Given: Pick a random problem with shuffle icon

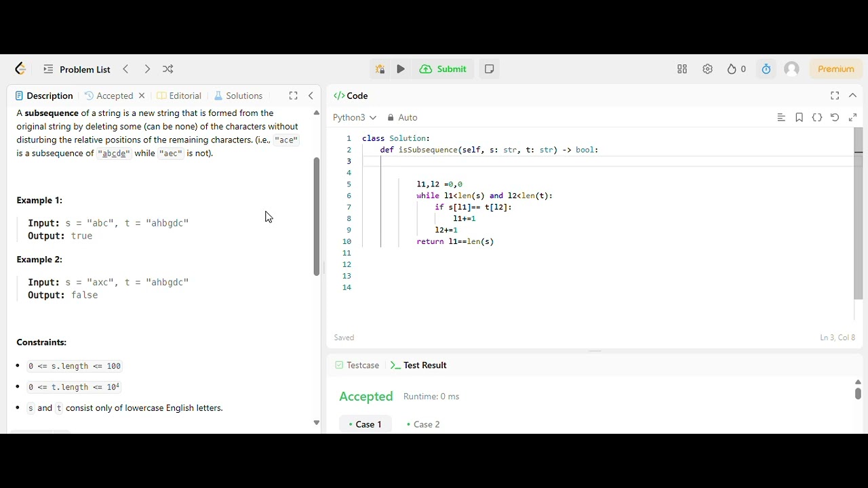Looking at the screenshot, I should pyautogui.click(x=168, y=69).
